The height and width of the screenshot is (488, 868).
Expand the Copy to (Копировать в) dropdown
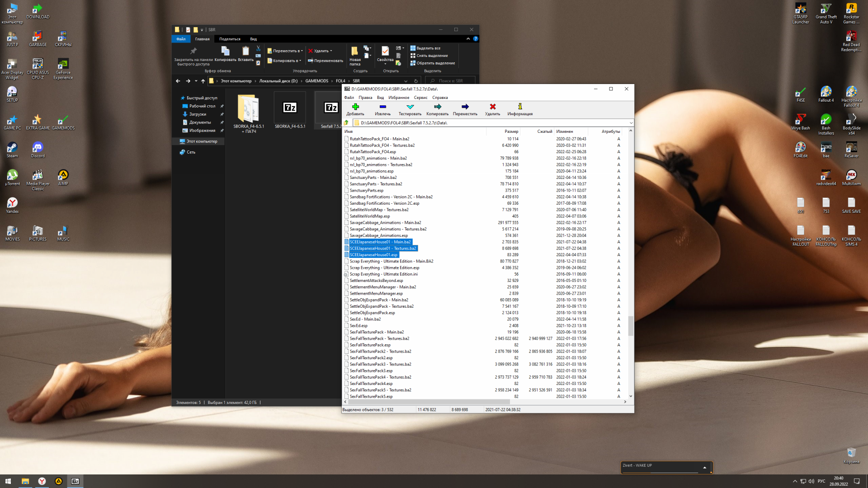click(x=285, y=61)
